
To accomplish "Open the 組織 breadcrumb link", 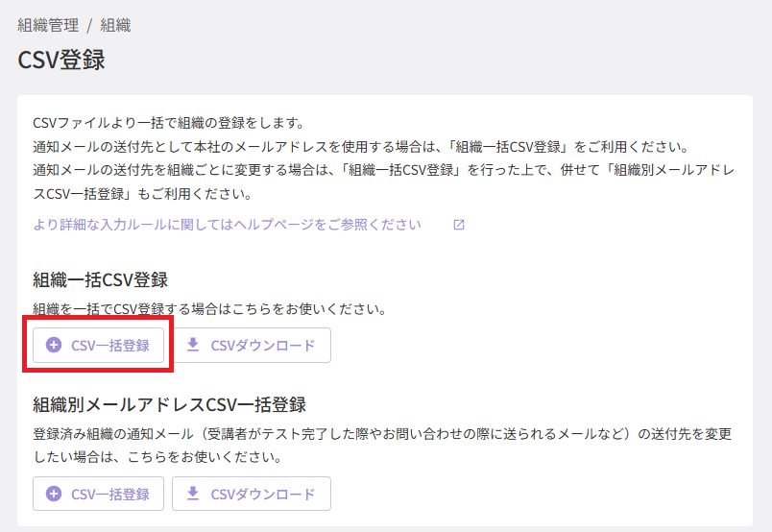I will pos(115,25).
